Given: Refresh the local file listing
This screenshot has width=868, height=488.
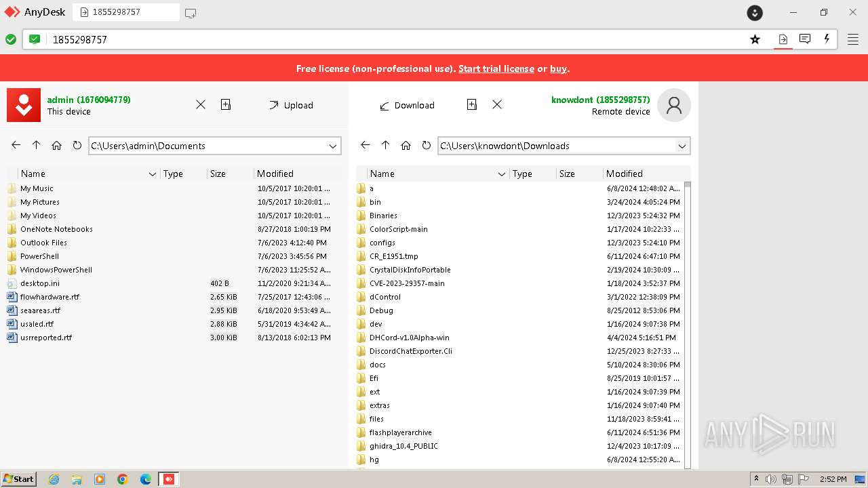Looking at the screenshot, I should pos(77,145).
